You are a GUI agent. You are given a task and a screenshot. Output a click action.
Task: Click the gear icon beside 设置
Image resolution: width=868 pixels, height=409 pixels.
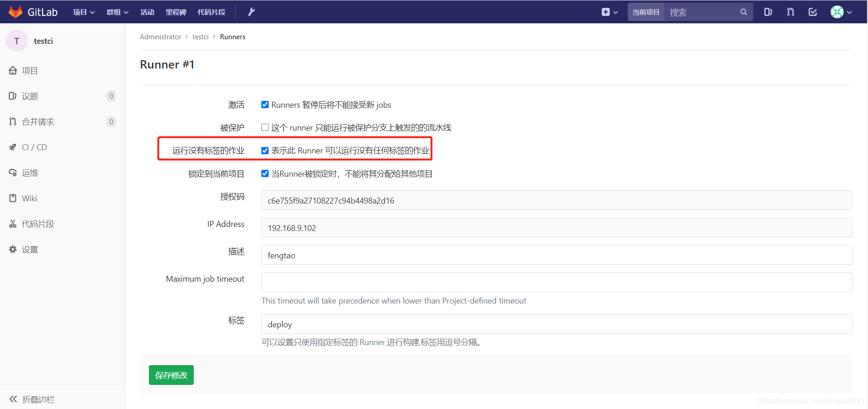tap(13, 249)
